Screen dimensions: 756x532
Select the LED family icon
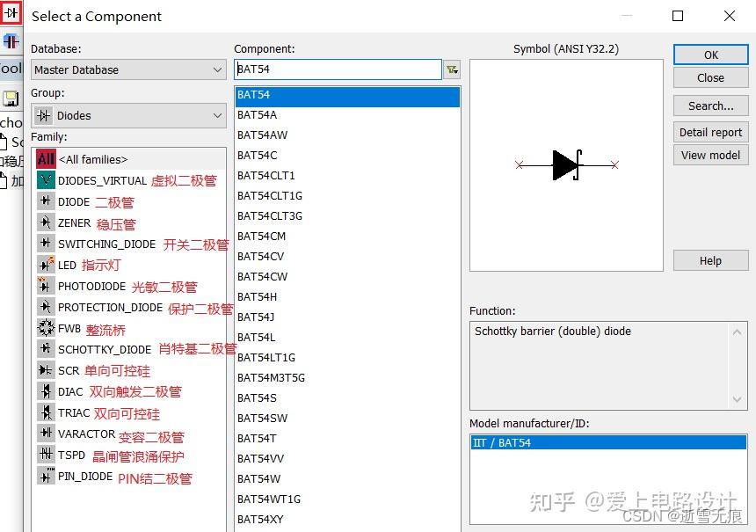click(46, 265)
